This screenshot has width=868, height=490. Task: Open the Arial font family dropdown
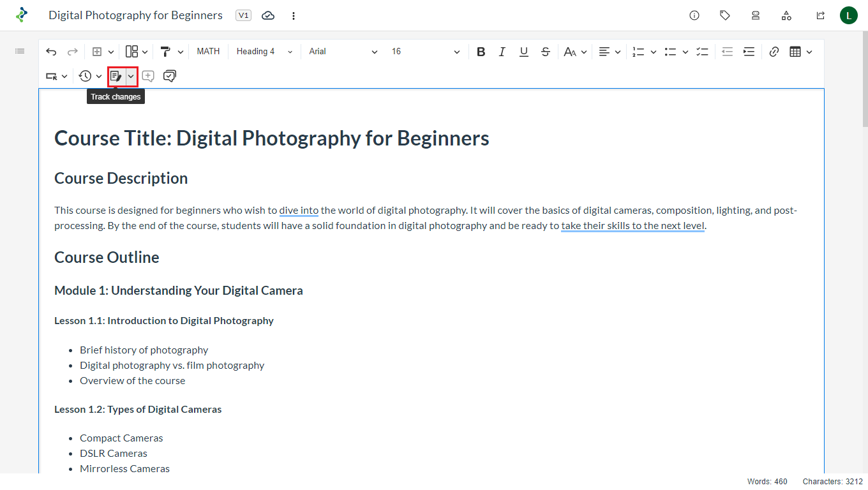point(343,52)
